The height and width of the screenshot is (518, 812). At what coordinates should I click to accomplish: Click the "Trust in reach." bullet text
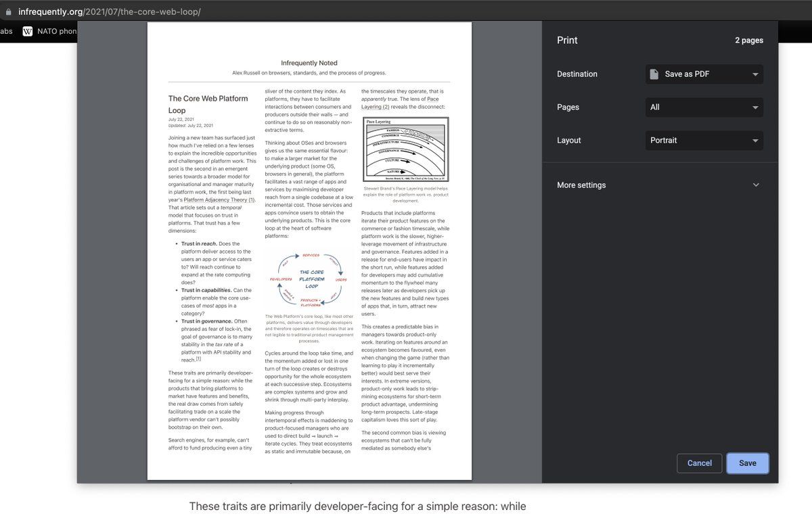pos(200,243)
